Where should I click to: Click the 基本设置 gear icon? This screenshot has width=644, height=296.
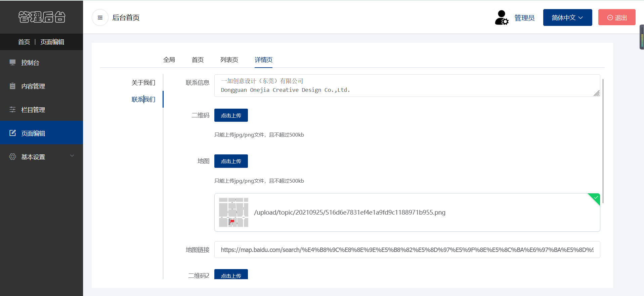[13, 156]
